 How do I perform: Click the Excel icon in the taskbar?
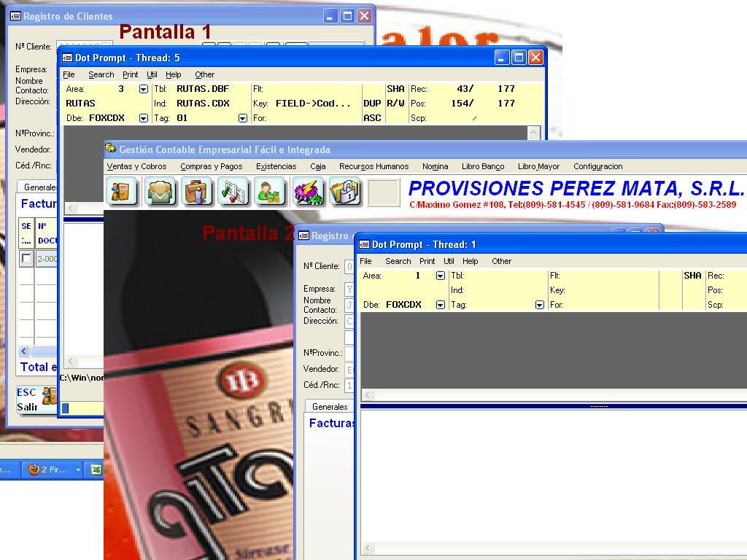pos(96,470)
